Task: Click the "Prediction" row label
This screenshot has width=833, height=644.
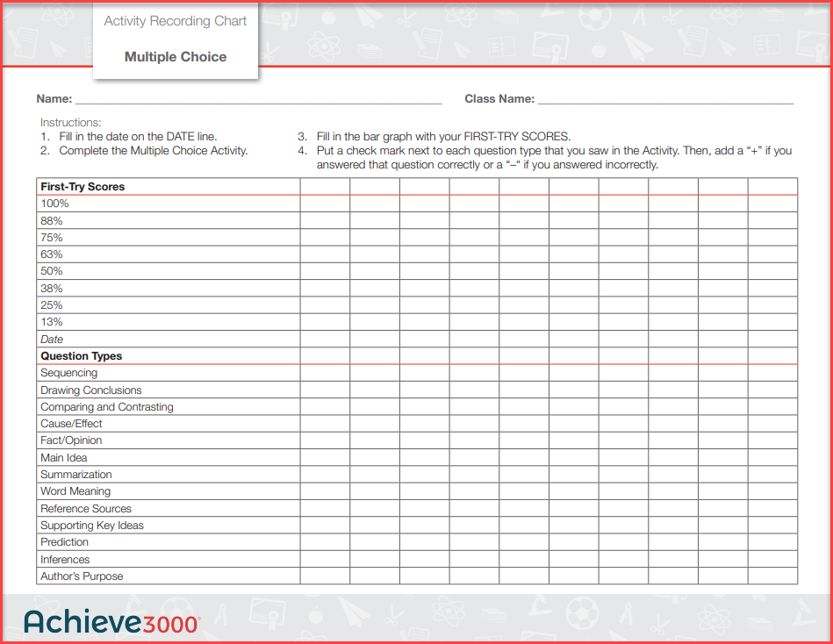Action: tap(64, 542)
